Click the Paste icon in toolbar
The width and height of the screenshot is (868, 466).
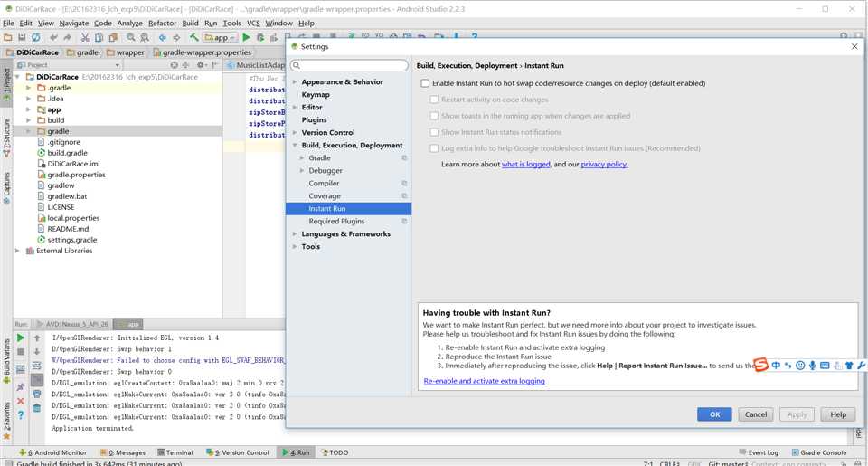[113, 38]
